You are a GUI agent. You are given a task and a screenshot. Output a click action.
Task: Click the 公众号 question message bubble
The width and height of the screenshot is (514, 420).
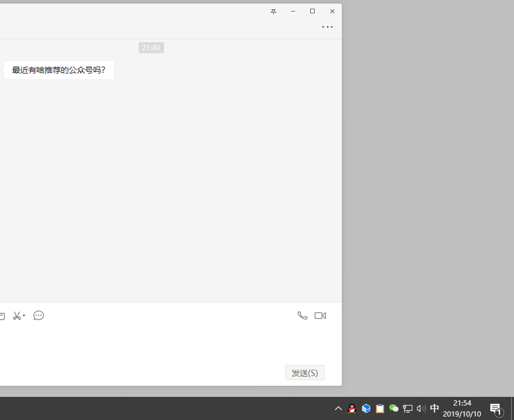58,70
